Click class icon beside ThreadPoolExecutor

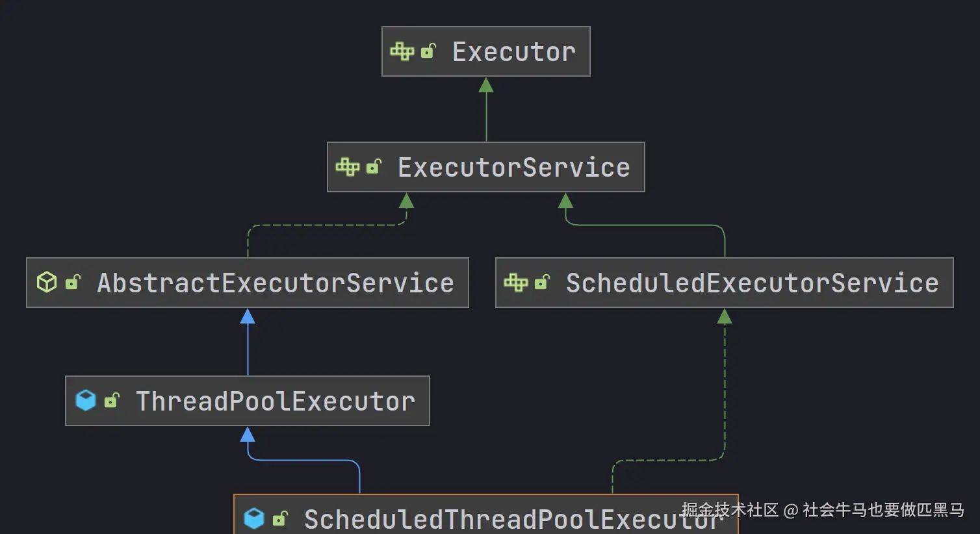(x=86, y=401)
